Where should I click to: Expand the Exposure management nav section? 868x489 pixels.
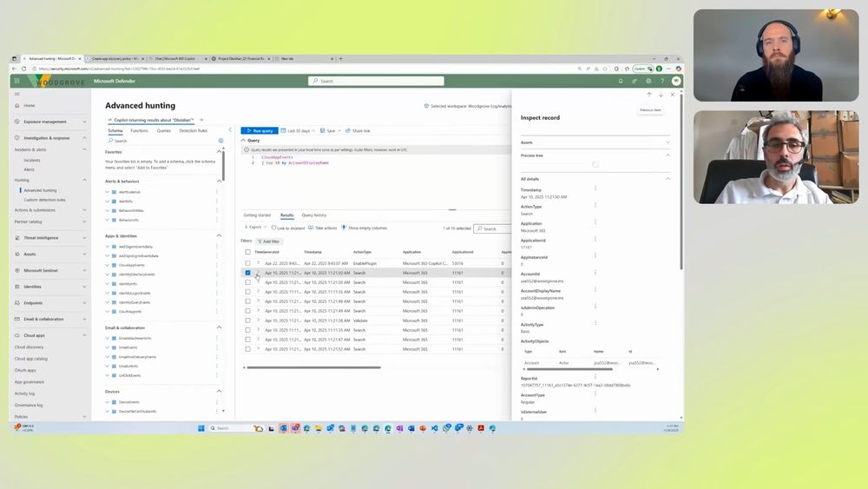tap(85, 122)
